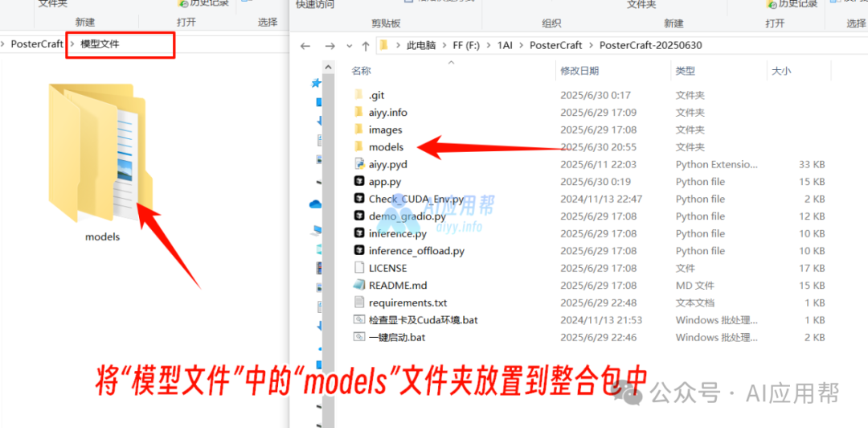Image resolution: width=868 pixels, height=428 pixels.
Task: Click the 文本文档 type of requirements.txt
Action: coord(694,302)
